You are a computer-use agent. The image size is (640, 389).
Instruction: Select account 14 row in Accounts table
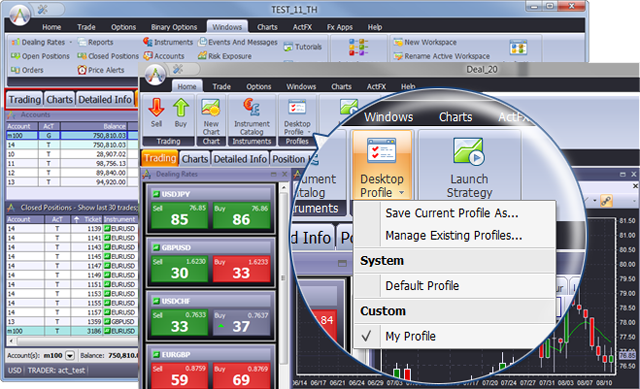click(72, 145)
